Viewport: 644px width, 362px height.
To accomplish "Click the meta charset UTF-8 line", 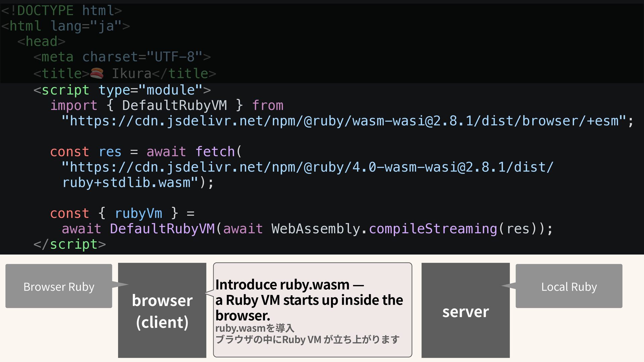I will 122,57.
